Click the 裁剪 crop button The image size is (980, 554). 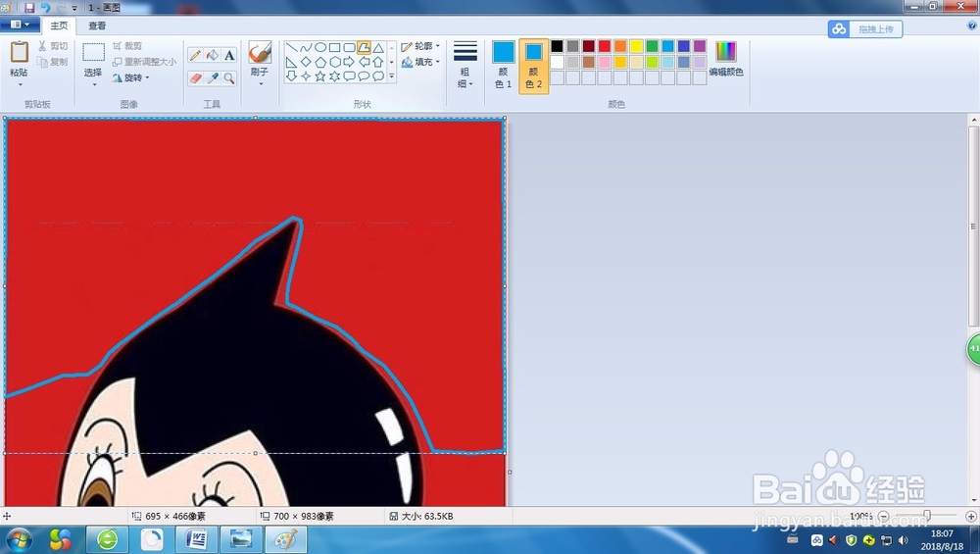(x=127, y=46)
